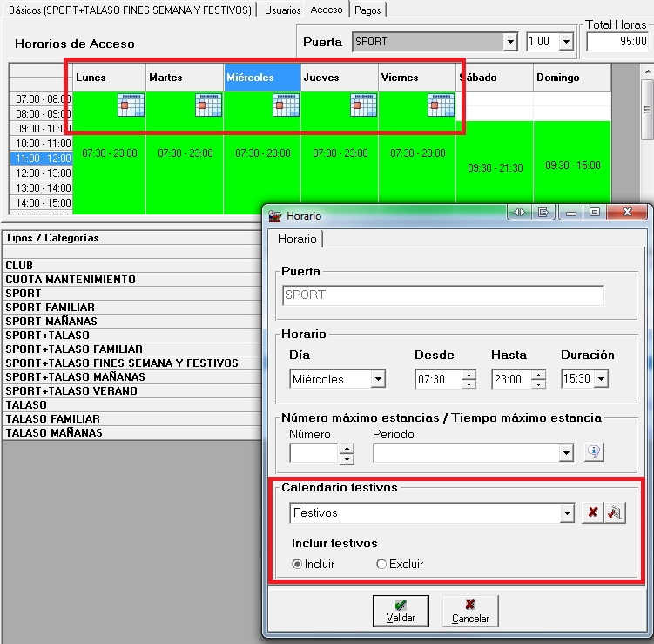654x644 pixels.
Task: Click the schedule grid scrollbar thumb
Action: click(647, 110)
